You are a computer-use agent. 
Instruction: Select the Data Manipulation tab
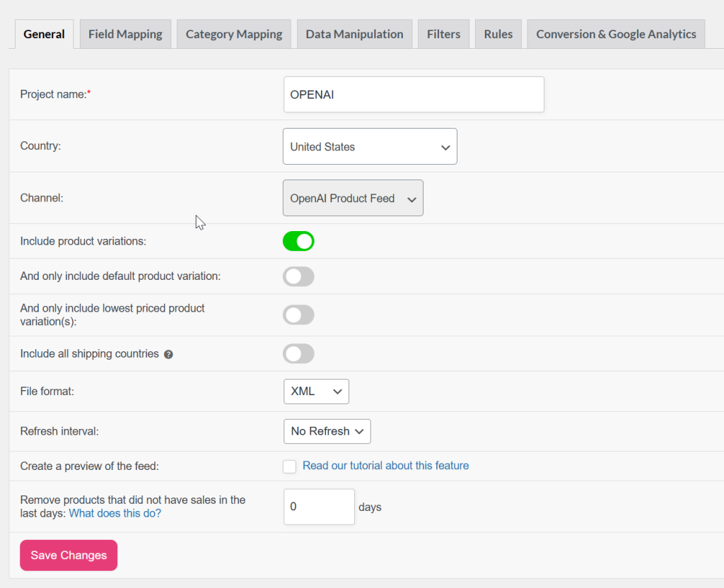(354, 33)
